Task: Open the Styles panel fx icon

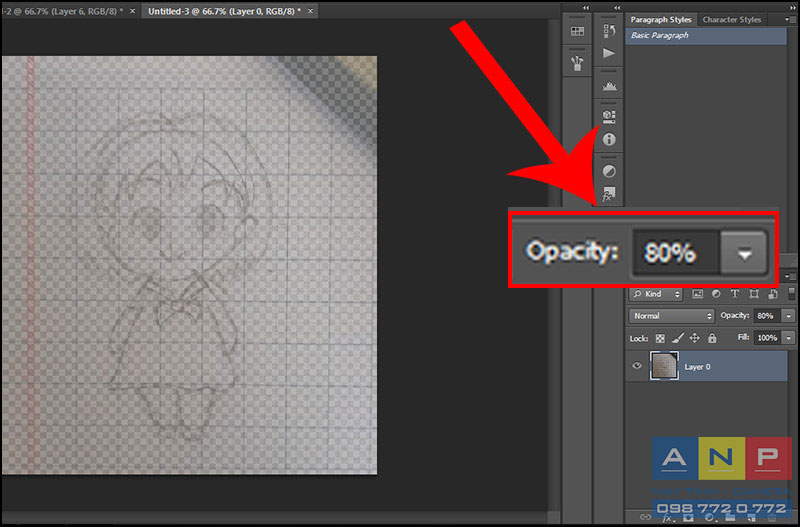Action: 609,194
